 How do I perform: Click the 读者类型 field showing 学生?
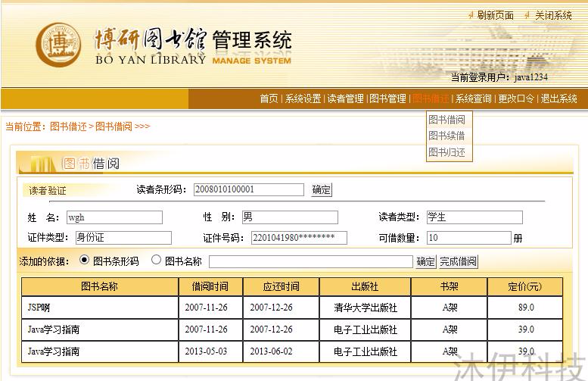474,217
